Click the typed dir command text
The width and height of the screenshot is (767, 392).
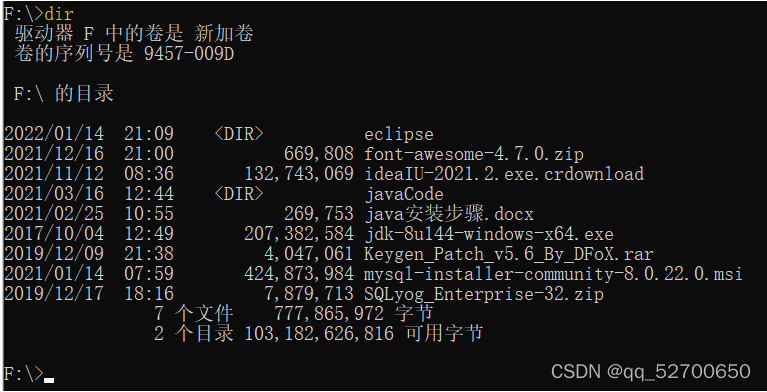[59, 14]
